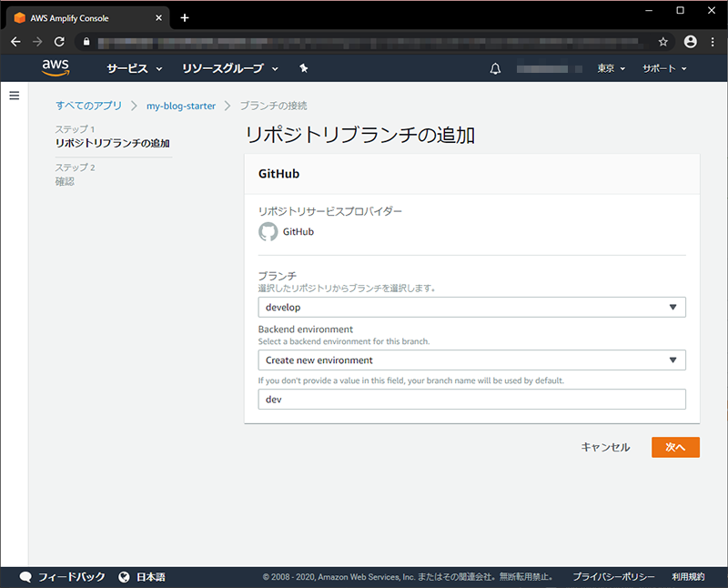This screenshot has width=728, height=588.
Task: Click the Amplify favicon on the tab
Action: click(19, 17)
